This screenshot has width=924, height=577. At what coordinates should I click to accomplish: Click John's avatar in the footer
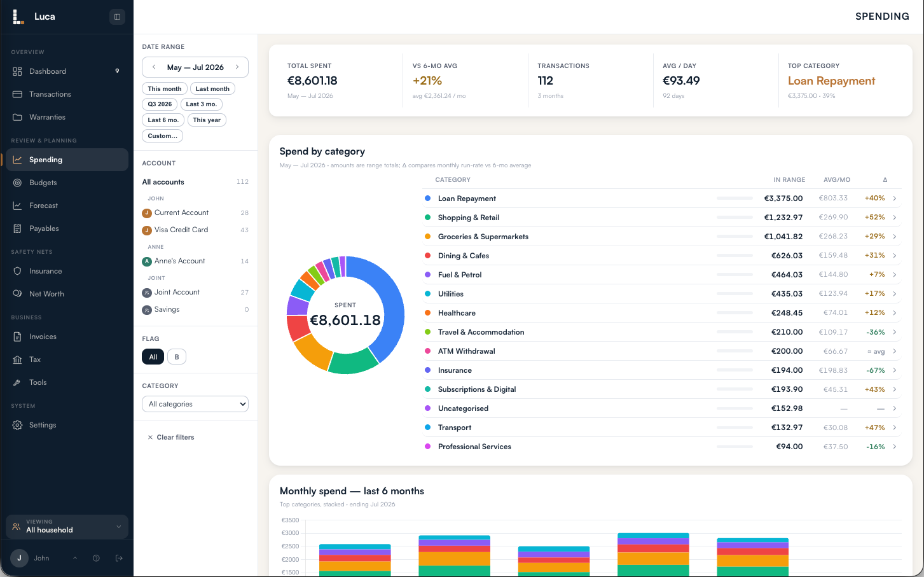point(19,558)
